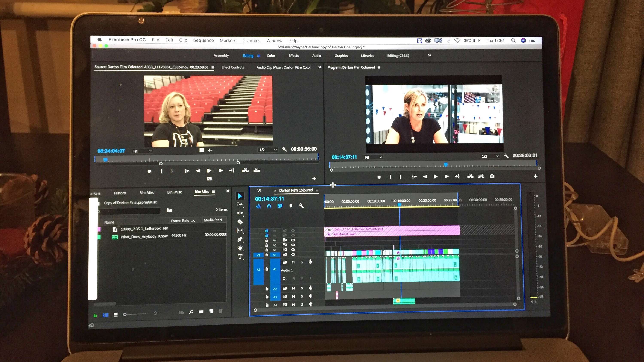Select What_Does_Anybody_Know audio item
The image size is (644, 362).
pyautogui.click(x=144, y=237)
